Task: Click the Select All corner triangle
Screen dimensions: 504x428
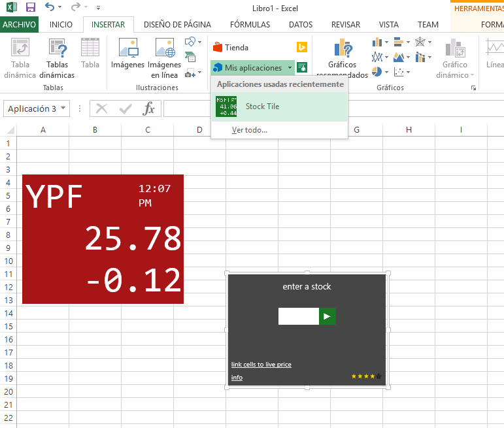Action: (10, 130)
